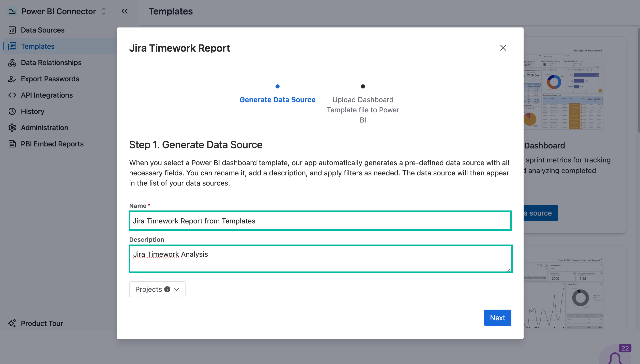Click the partially visible data source button behind dialog
640x364 pixels.
(541, 213)
